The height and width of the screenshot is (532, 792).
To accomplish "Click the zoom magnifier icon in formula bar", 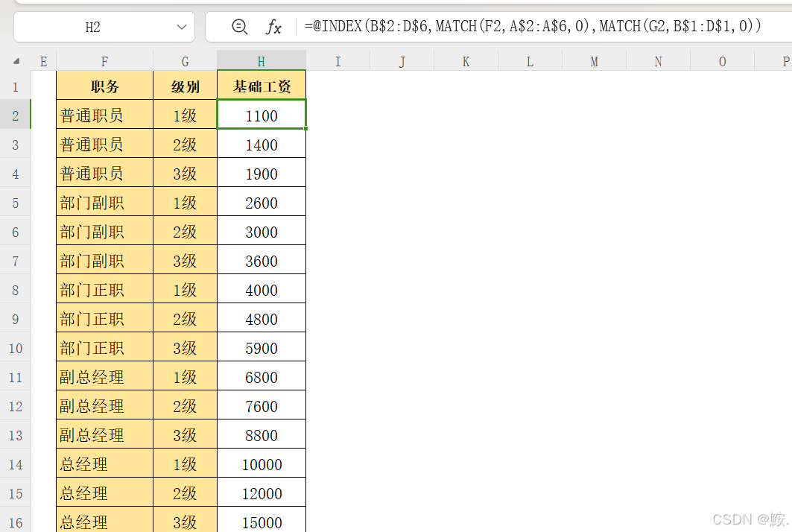I will tap(239, 27).
